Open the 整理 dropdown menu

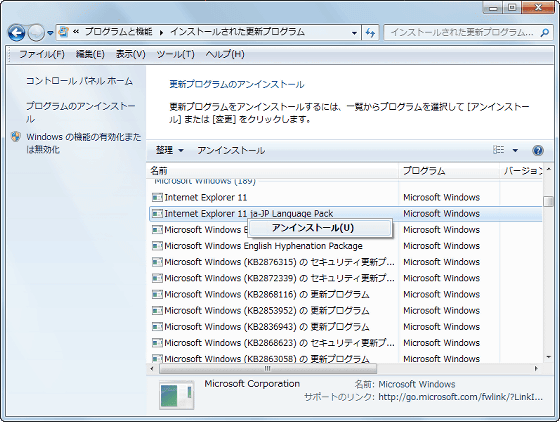170,150
